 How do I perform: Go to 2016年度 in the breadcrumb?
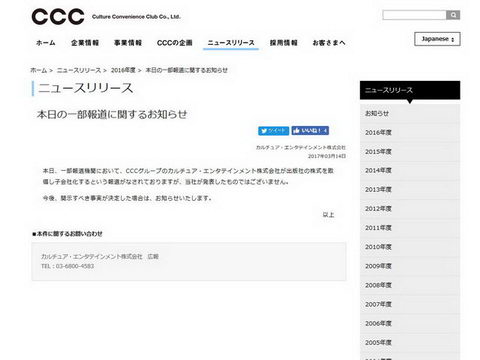tap(123, 70)
